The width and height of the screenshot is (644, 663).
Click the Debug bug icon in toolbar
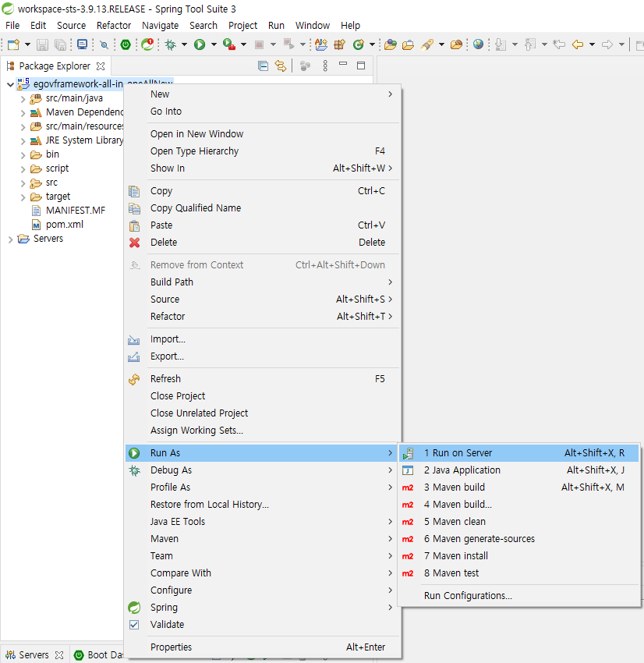point(170,45)
